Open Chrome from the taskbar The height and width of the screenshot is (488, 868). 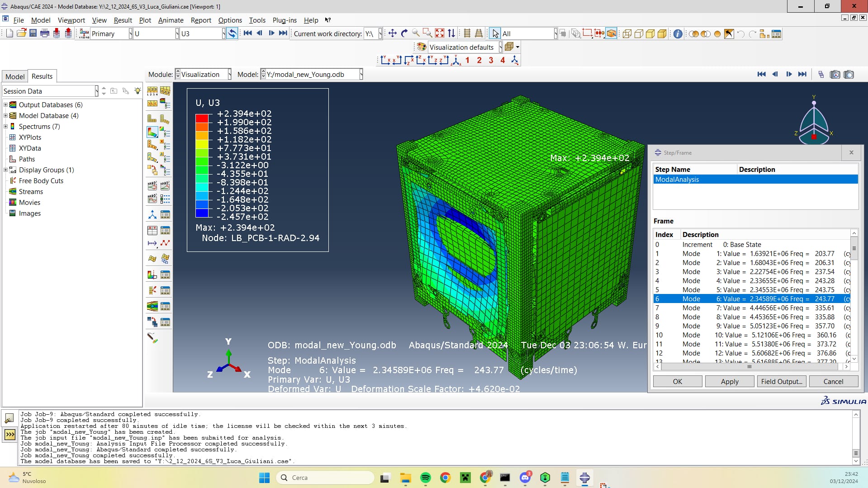[445, 478]
